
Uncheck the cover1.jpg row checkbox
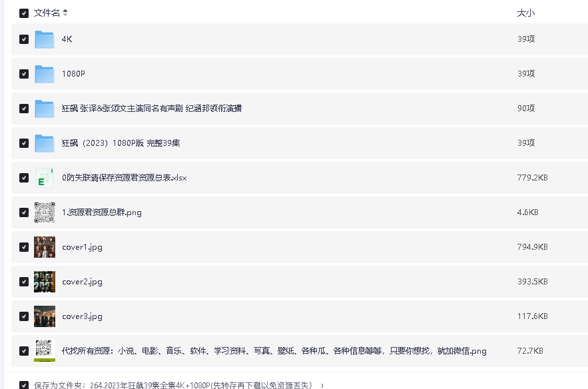(23, 246)
